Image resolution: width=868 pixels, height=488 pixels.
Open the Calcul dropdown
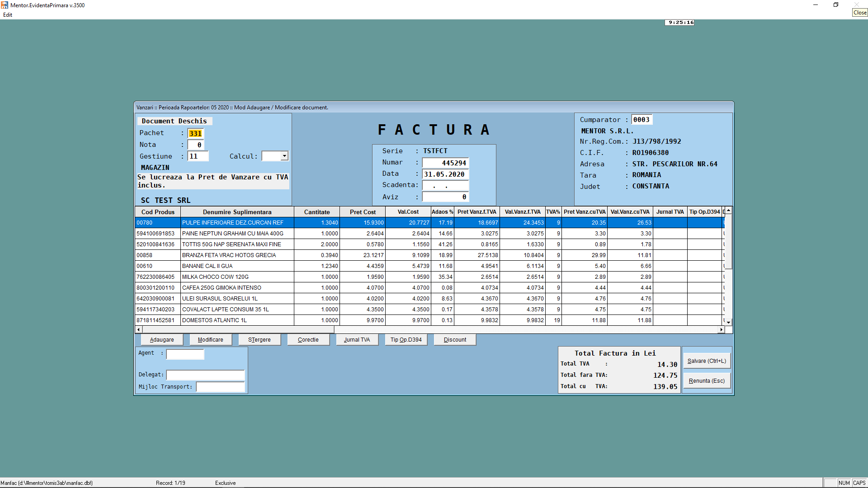point(284,156)
